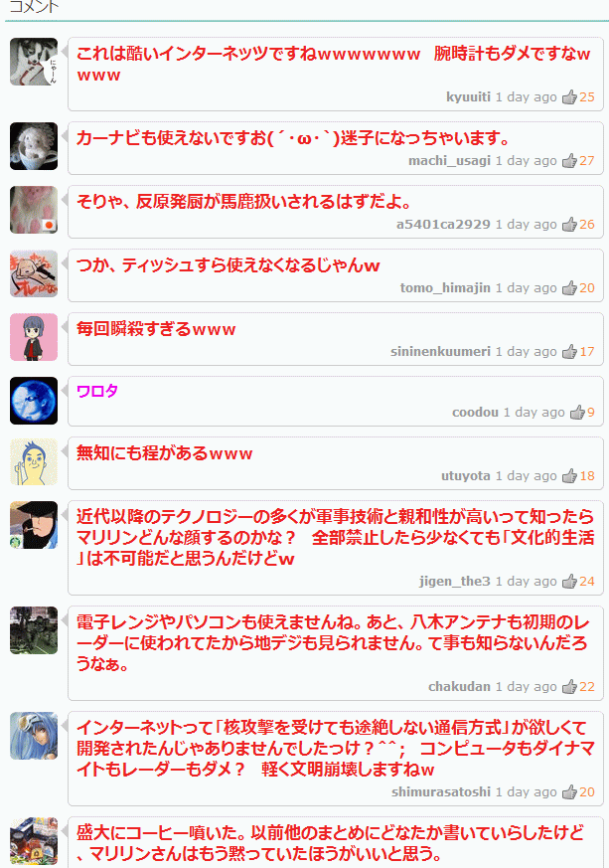Click thumbs-up icon beside sininenkuumeri's comment
Screen dimensions: 609x868
tap(569, 352)
